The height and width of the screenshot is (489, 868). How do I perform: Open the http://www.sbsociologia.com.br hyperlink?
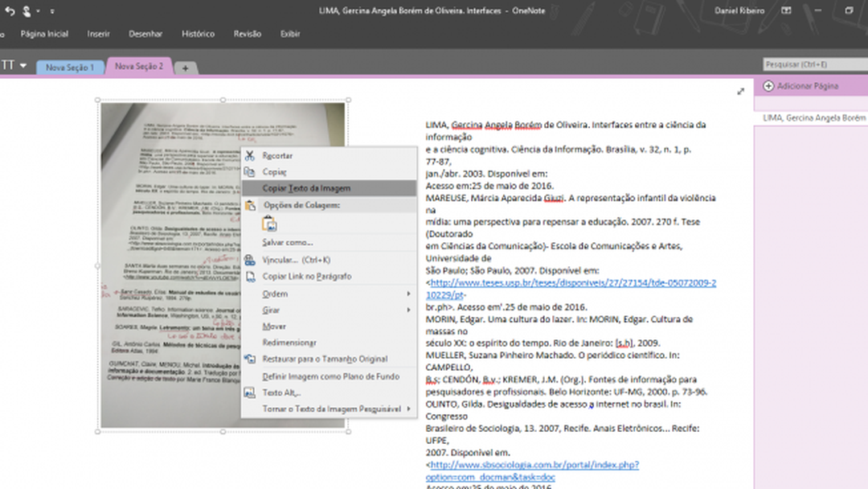point(533,465)
